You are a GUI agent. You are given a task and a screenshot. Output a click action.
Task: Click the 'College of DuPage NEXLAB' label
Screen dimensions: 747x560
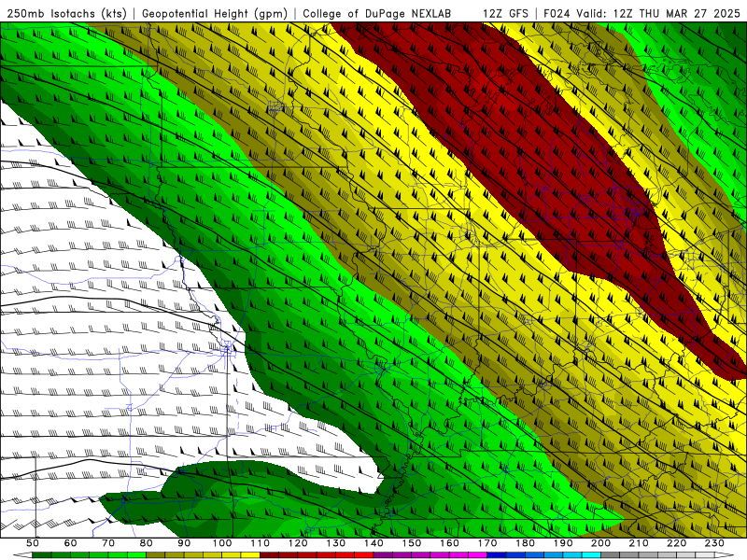coord(376,13)
